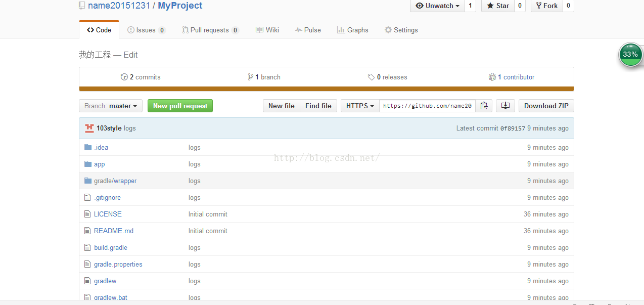Click the brown language color bar
The image size is (644, 305).
pyautogui.click(x=327, y=89)
